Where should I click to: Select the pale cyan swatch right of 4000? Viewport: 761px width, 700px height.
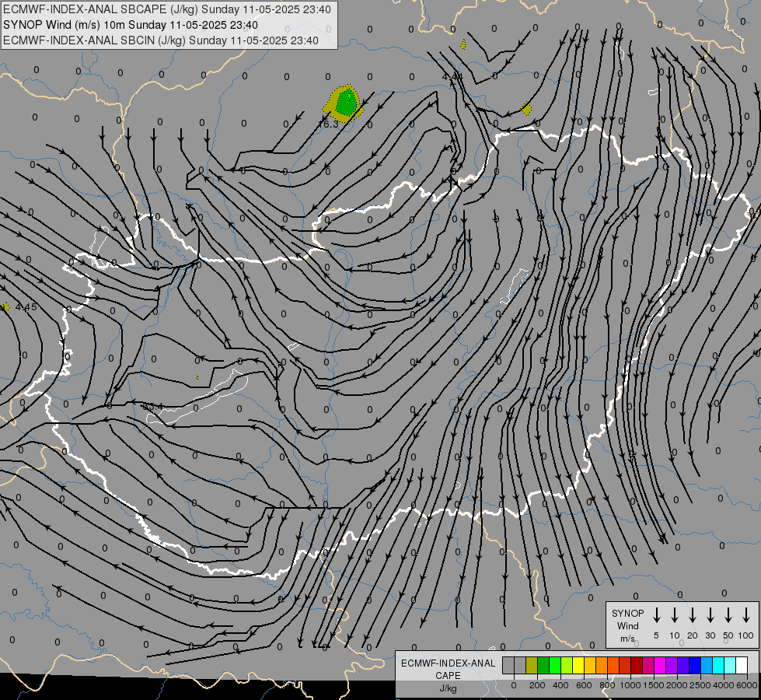[x=730, y=665]
